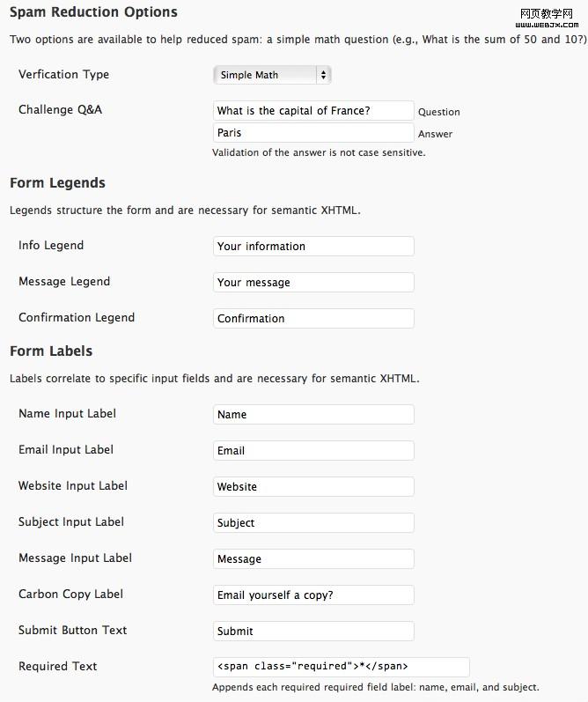588x702 pixels.
Task: Click the "Verfication Type" row label
Action: (63, 75)
